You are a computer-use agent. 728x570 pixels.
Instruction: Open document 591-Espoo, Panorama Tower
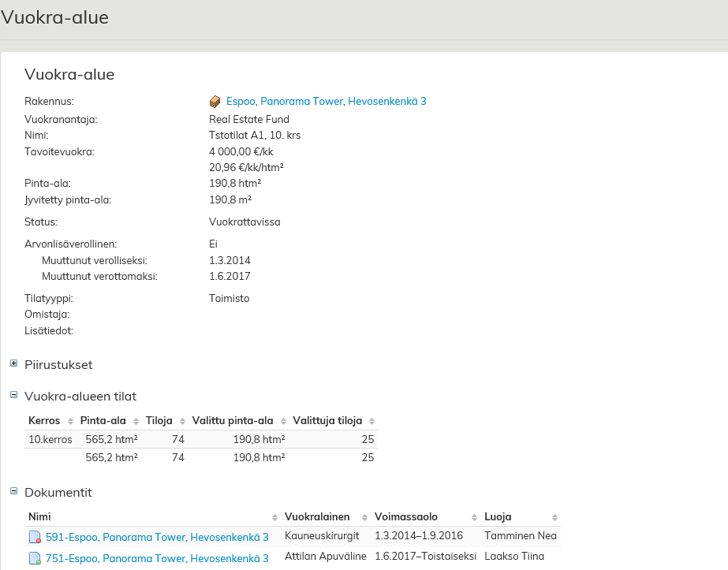tap(157, 538)
